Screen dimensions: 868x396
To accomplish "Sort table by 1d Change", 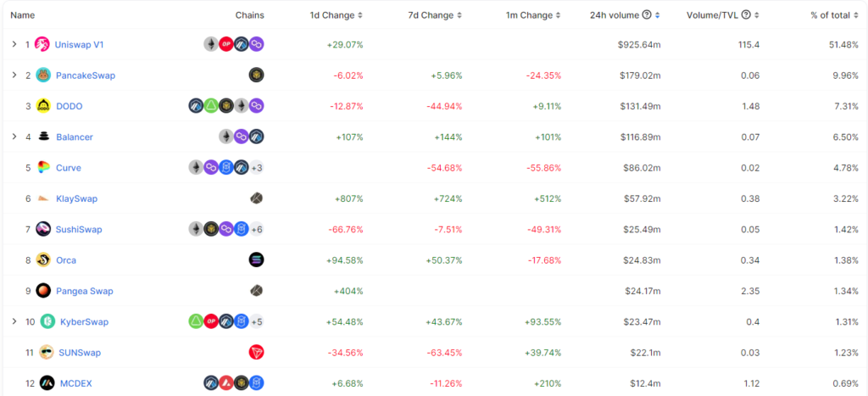I will 337,15.
